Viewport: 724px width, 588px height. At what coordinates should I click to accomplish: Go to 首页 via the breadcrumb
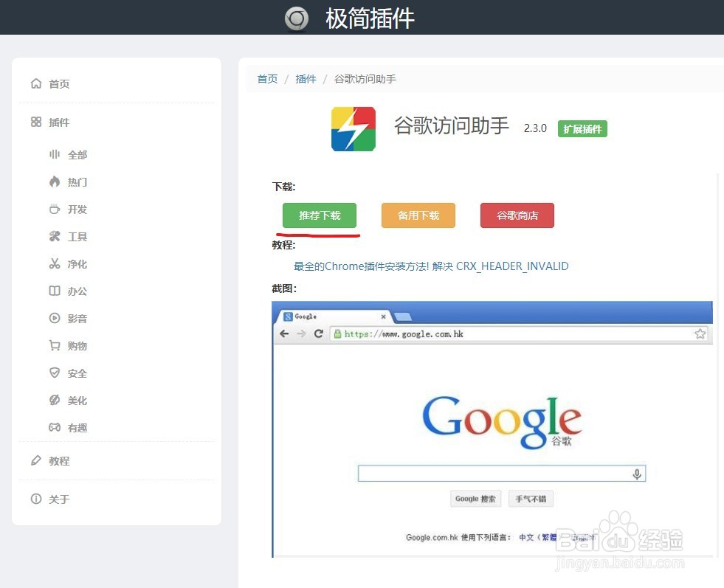(x=267, y=79)
